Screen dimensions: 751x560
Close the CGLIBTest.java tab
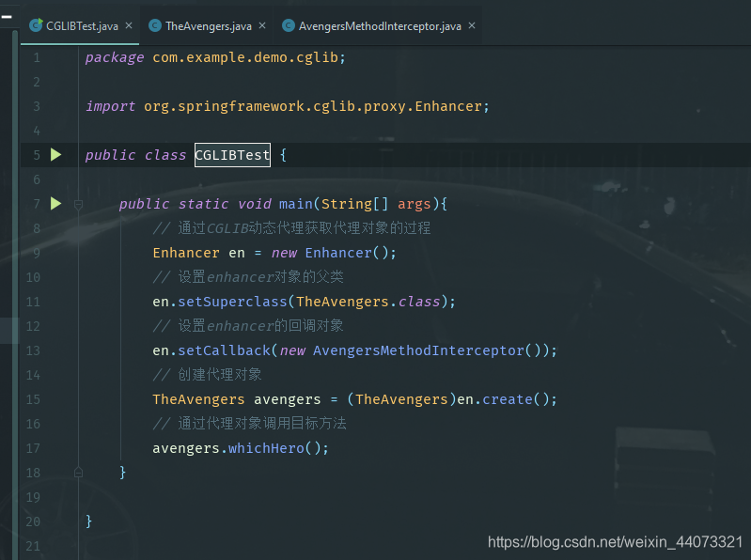[x=129, y=25]
